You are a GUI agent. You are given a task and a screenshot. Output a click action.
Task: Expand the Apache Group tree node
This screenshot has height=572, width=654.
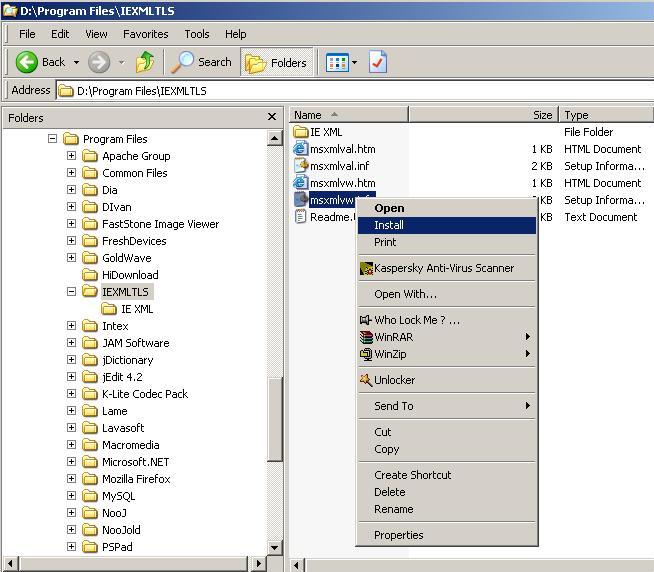click(x=71, y=156)
